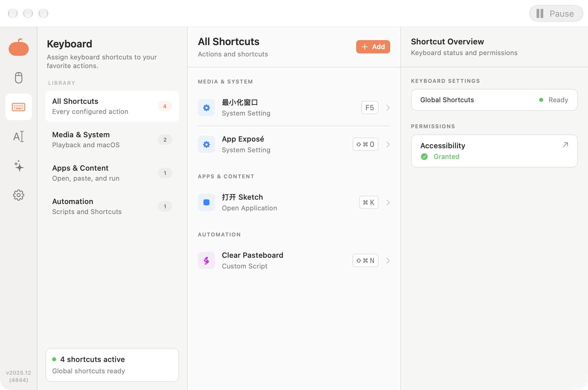588x390 pixels.
Task: Click the 'App Exposé' title text
Action: (243, 139)
